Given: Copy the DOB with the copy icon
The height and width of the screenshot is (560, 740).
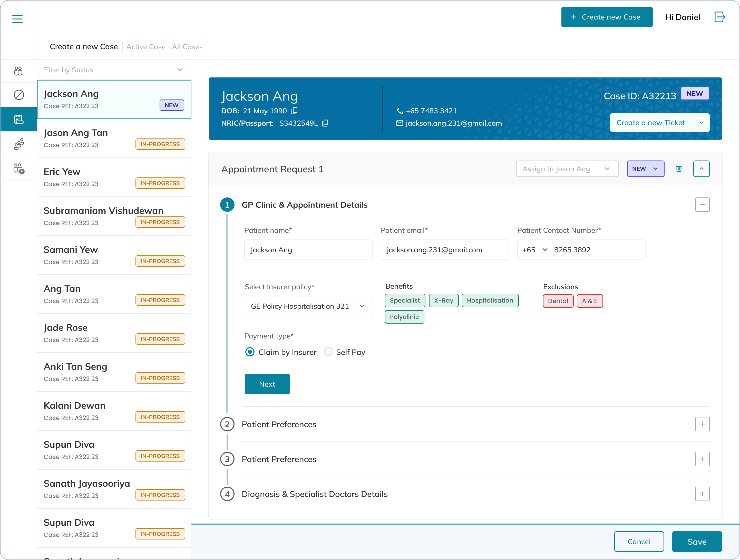Looking at the screenshot, I should click(294, 111).
